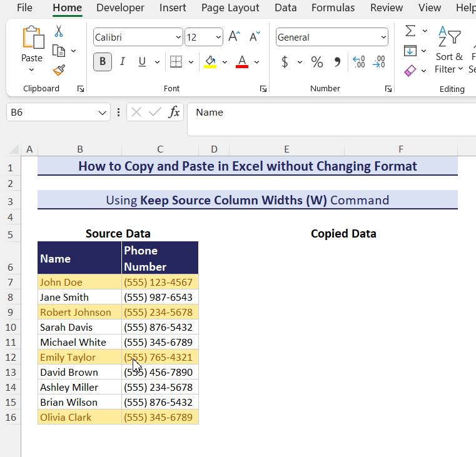Click the yellow Fill Color swatch
The height and width of the screenshot is (457, 476).
click(x=210, y=62)
